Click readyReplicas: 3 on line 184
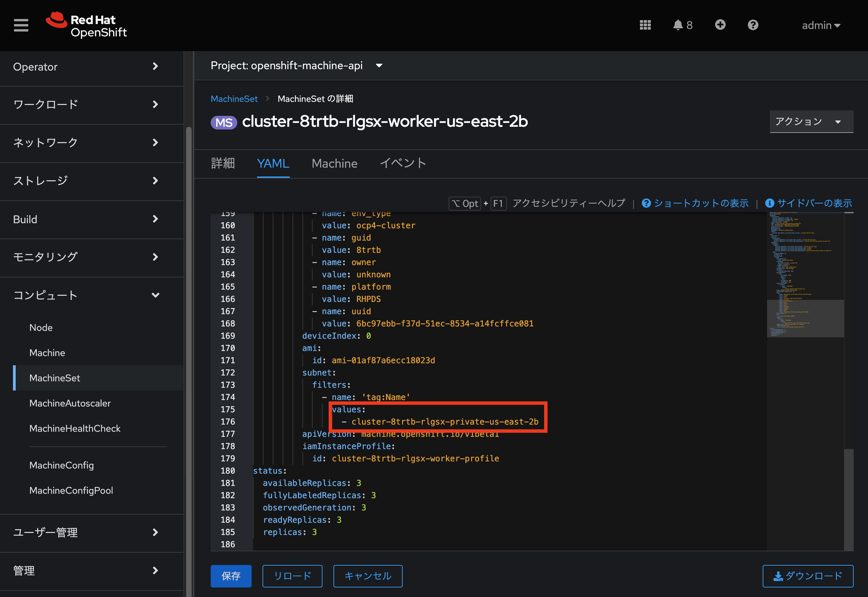Screen dimensions: 868x597 (x=302, y=520)
